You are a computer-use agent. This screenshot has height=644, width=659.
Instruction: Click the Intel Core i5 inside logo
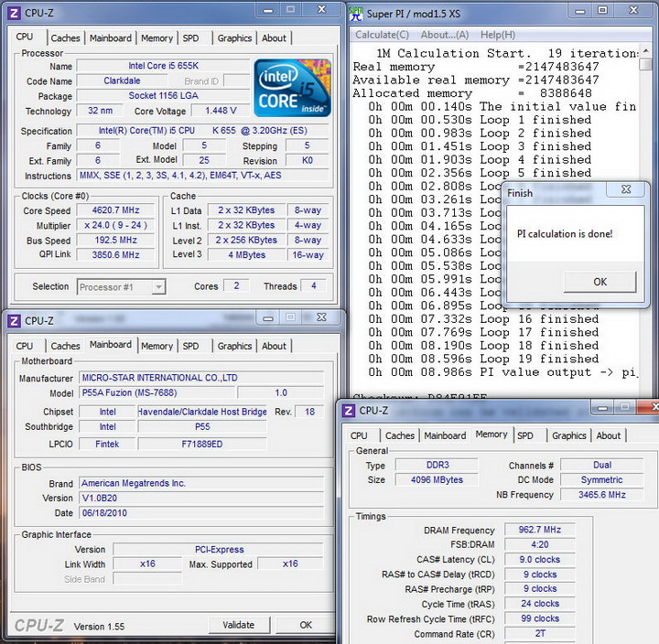pos(293,88)
